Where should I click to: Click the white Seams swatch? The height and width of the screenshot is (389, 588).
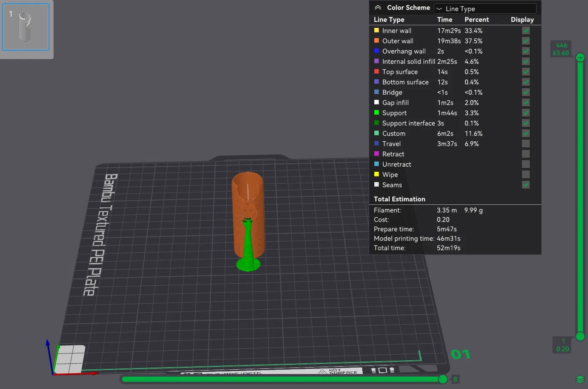[376, 185]
